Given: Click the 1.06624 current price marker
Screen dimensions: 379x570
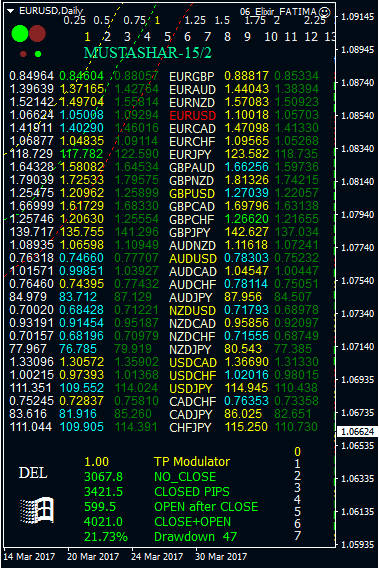Looking at the screenshot, I should click(x=358, y=432).
